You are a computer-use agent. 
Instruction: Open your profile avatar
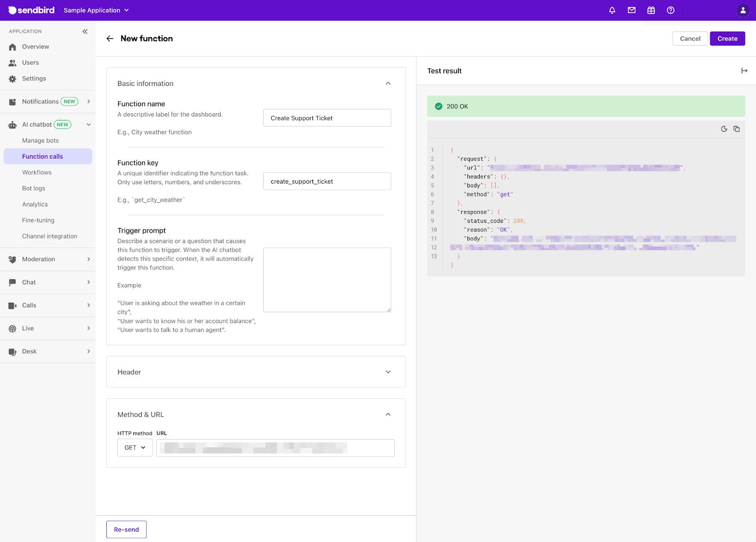[x=742, y=10]
